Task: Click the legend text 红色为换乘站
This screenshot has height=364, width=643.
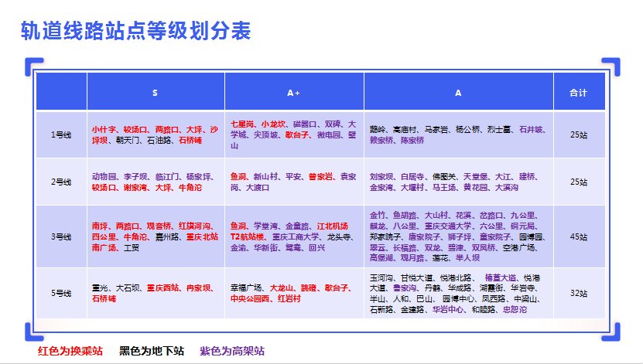Action: click(x=70, y=351)
